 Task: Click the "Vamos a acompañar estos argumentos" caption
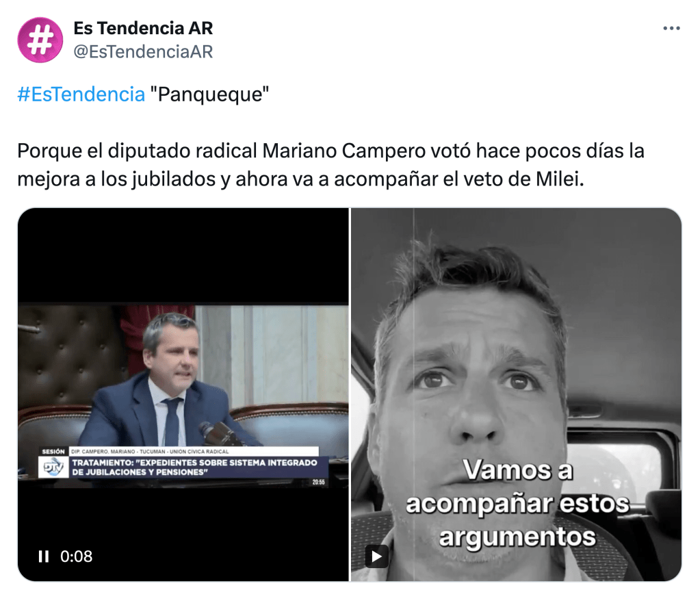click(517, 503)
